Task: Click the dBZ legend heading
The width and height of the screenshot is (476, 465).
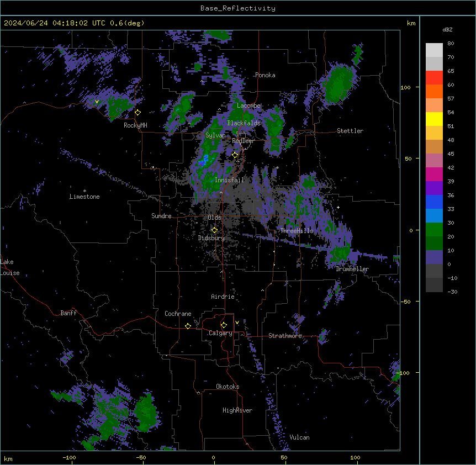Action: 447,30
